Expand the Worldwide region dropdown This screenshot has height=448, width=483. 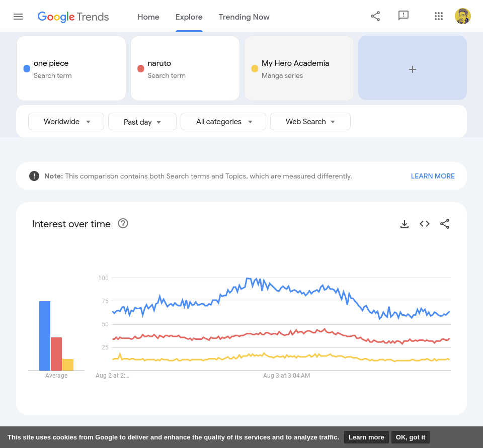pyautogui.click(x=66, y=122)
